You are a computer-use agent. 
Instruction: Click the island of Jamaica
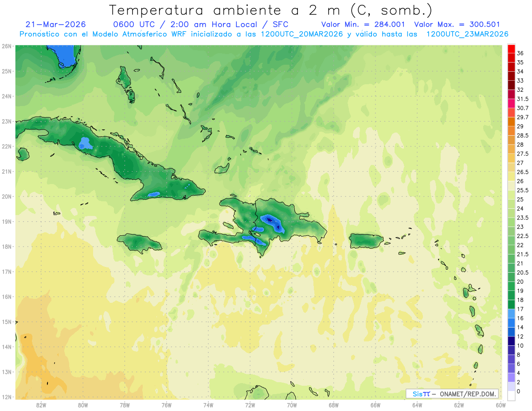click(140, 243)
